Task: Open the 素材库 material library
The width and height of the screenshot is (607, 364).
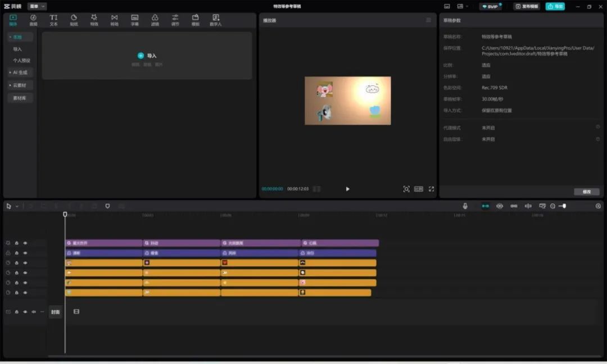Action: tap(20, 98)
